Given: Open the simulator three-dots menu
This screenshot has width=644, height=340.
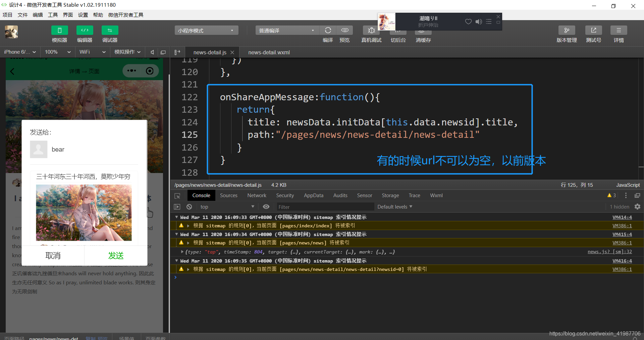Looking at the screenshot, I should (x=131, y=71).
